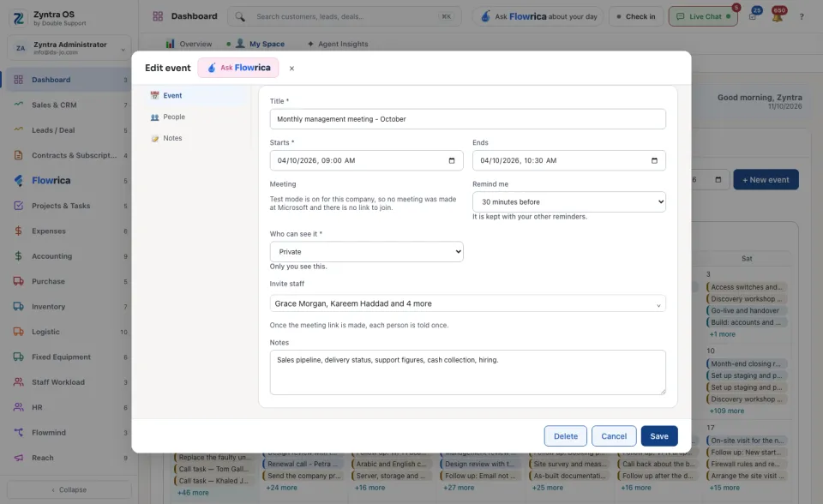Image resolution: width=823 pixels, height=504 pixels.
Task: Click the global search field
Action: (345, 17)
